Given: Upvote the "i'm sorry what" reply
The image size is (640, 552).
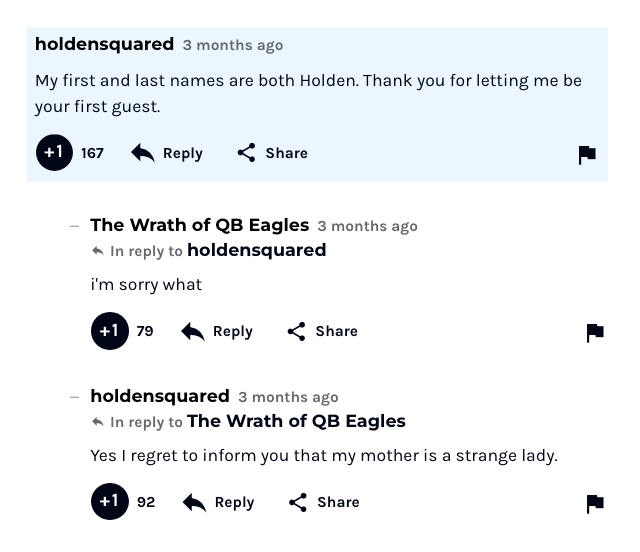Looking at the screenshot, I should pos(109,331).
